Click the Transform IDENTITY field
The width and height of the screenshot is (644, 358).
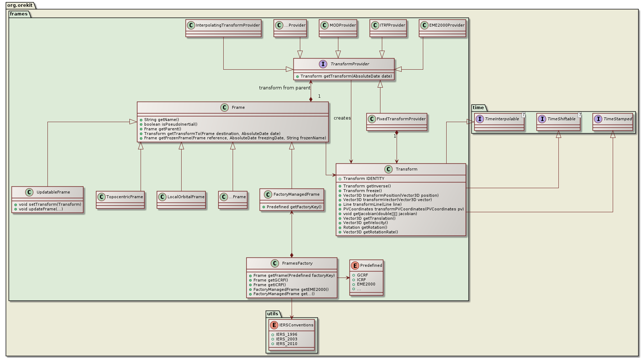(x=364, y=178)
